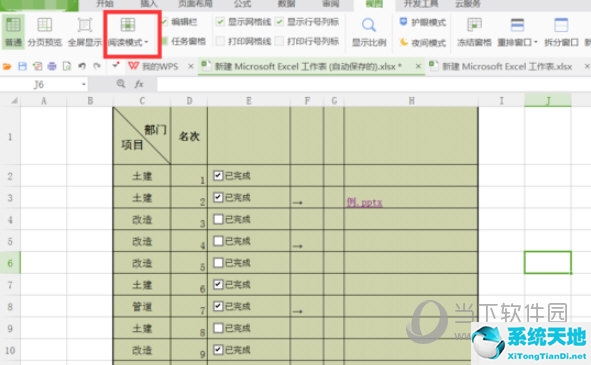The image size is (591, 365).
Task: Toggle Edit Bar (编辑栏) checkbox
Action: click(164, 22)
